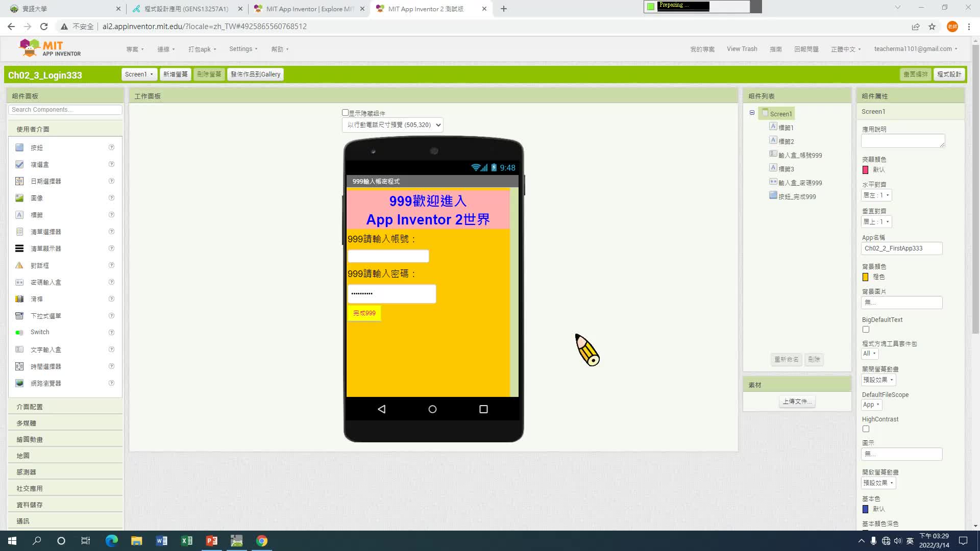Click the 清單顯示器 list view icon
The image size is (980, 551).
coord(19,248)
